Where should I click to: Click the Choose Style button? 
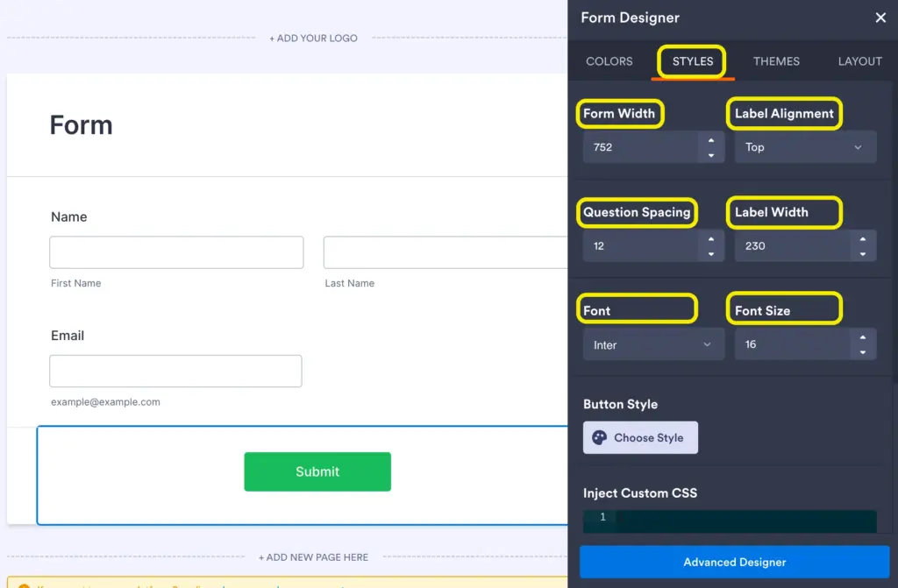coord(640,437)
